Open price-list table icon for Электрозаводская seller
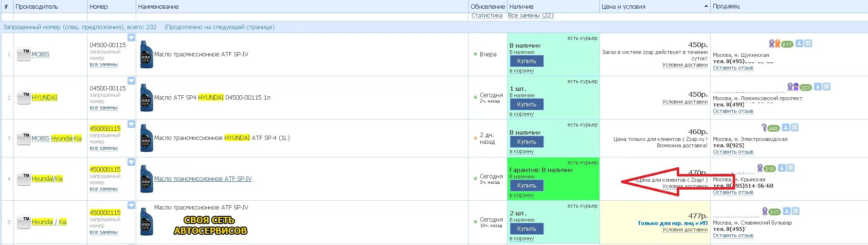868x245 pixels. 795,127
